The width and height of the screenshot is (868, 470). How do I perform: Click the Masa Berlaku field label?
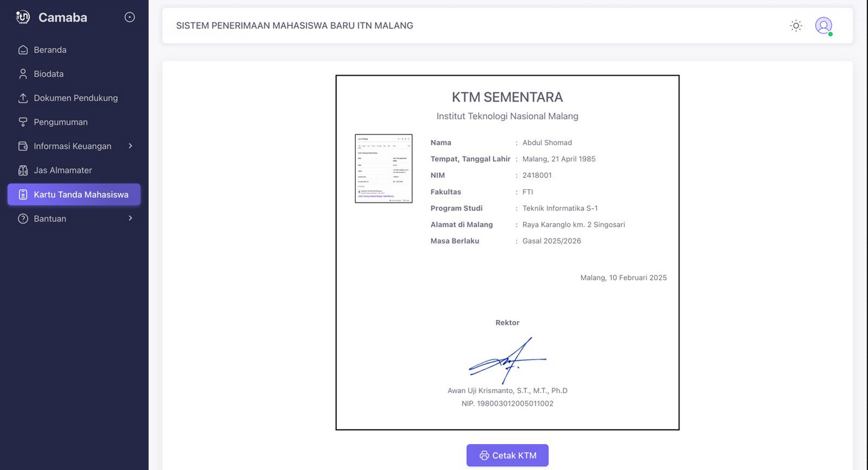click(455, 241)
